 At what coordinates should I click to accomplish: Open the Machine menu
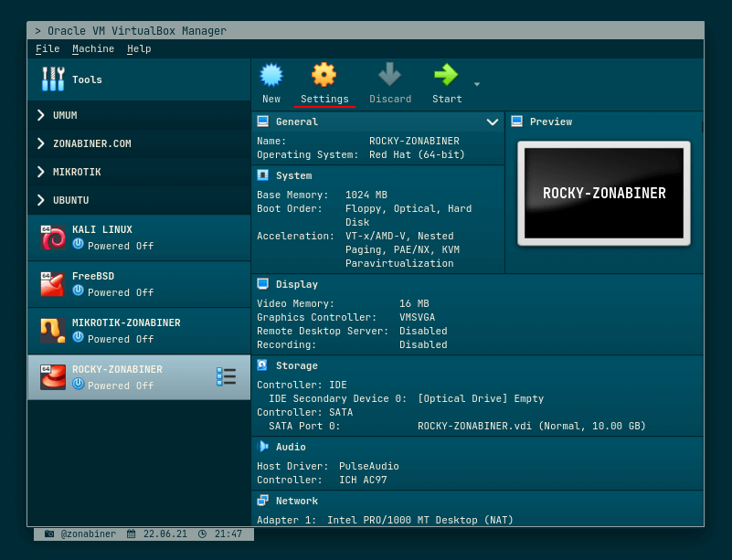(92, 48)
